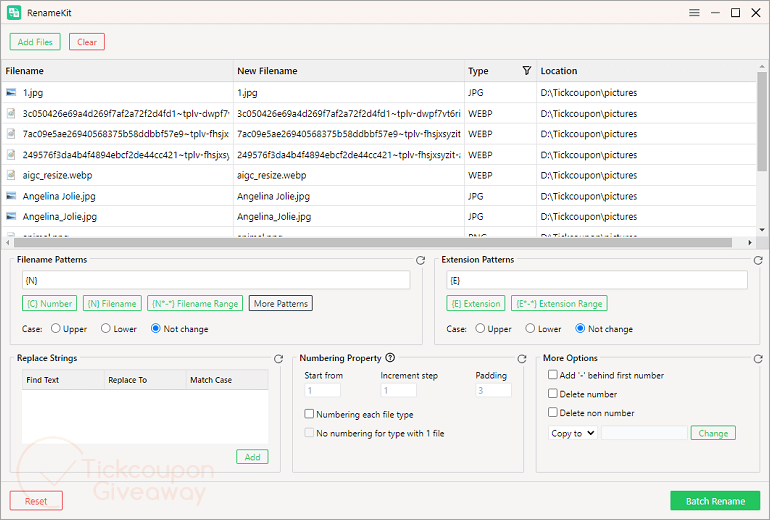
Task: Open the Numbering Property help icon
Action: pyautogui.click(x=390, y=357)
